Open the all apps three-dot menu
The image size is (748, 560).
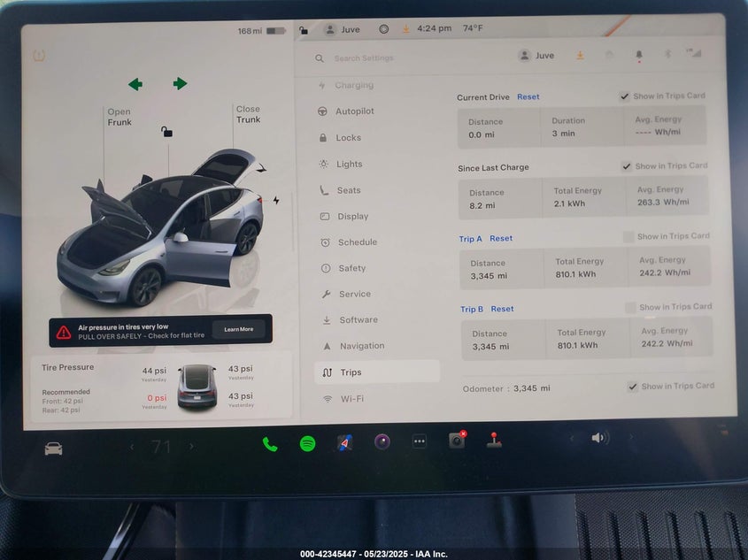[420, 441]
